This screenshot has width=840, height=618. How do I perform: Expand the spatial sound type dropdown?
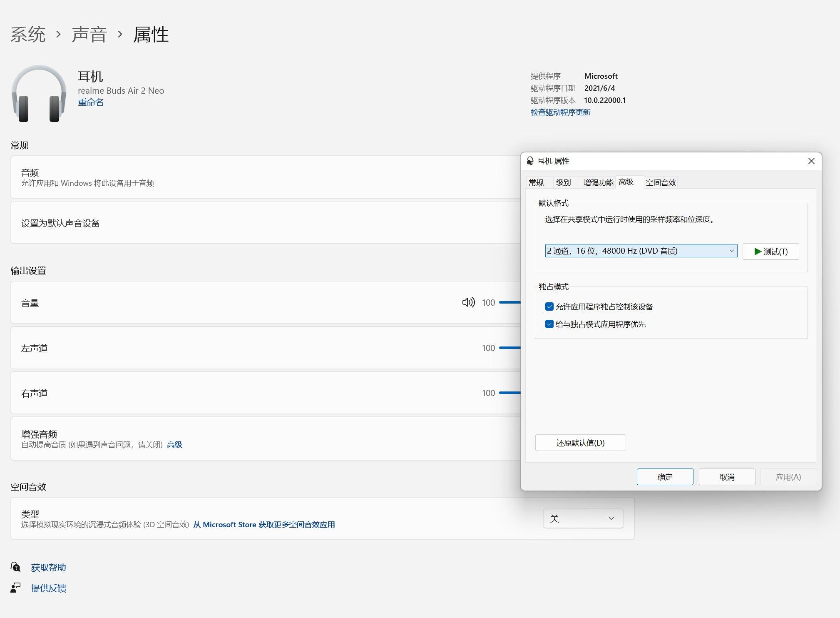tap(583, 518)
